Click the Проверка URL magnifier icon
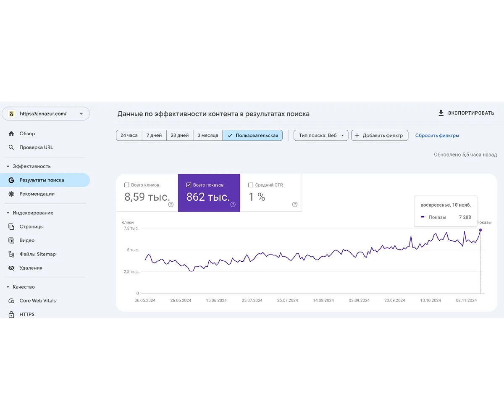Screen dimensions: 504x420 click(x=11, y=147)
